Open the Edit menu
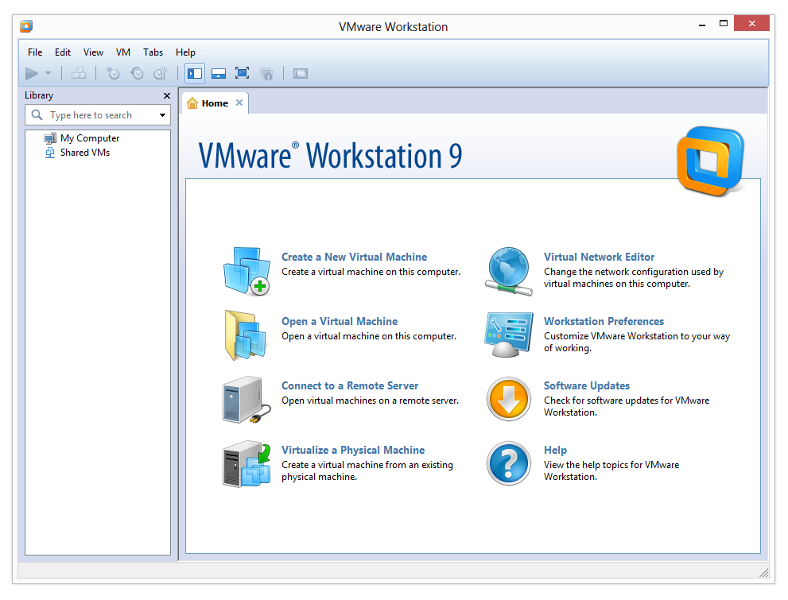The height and width of the screenshot is (600, 788). pyautogui.click(x=63, y=52)
